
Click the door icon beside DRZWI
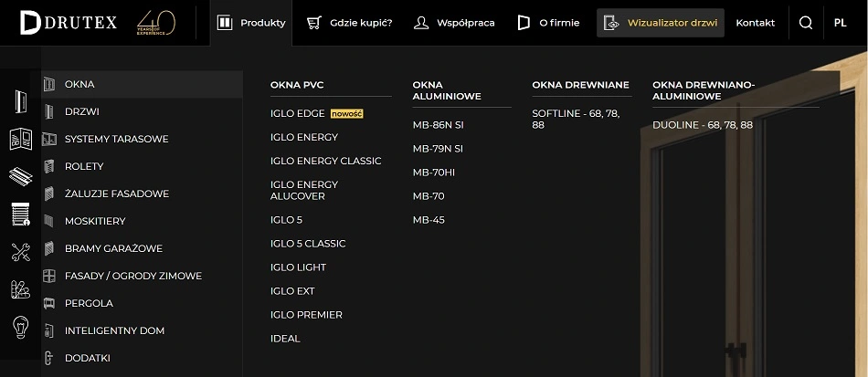point(49,111)
